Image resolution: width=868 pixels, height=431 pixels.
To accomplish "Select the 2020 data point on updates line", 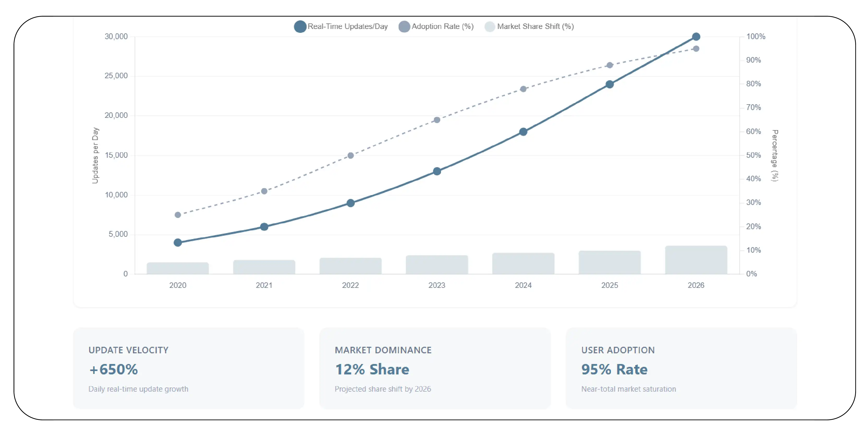I will 178,242.
